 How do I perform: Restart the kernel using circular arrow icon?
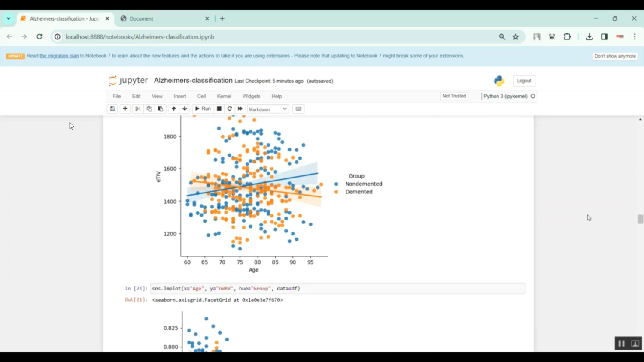tap(229, 109)
